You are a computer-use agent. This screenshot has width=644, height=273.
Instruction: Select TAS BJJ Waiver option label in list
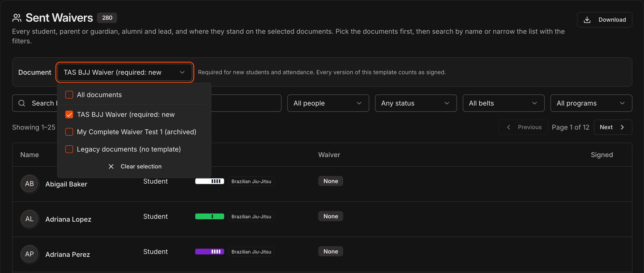click(x=126, y=114)
